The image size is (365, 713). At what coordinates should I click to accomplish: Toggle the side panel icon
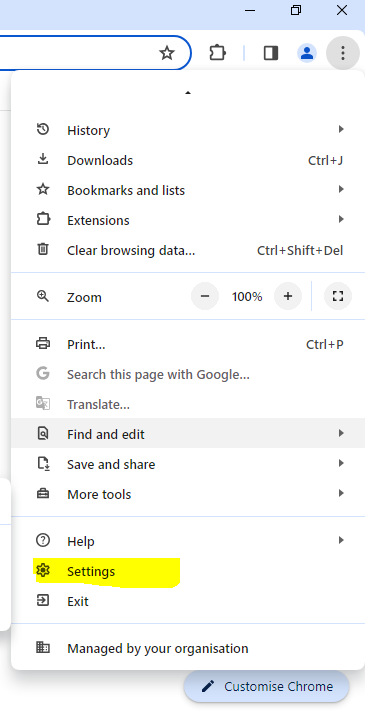pos(271,53)
